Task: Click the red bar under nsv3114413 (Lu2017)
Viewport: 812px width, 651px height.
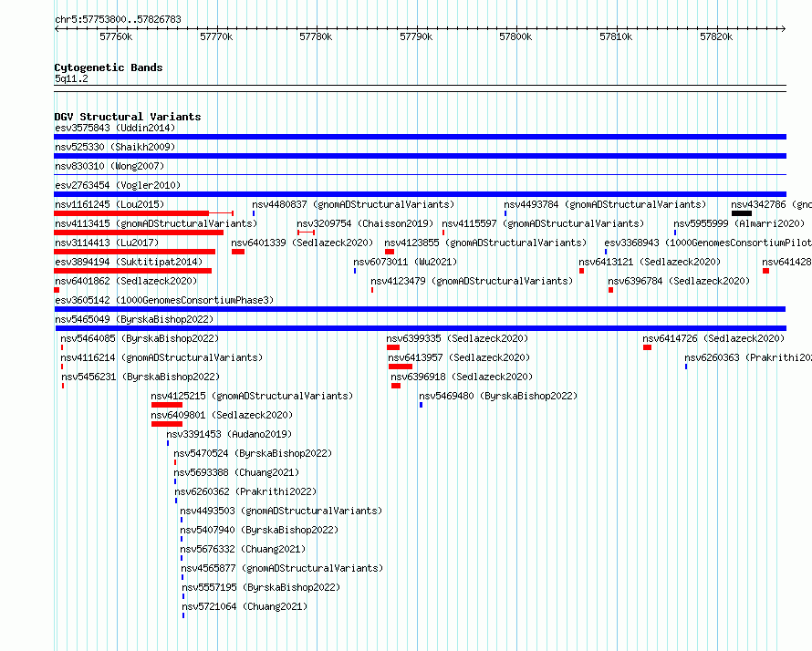Action: click(135, 252)
